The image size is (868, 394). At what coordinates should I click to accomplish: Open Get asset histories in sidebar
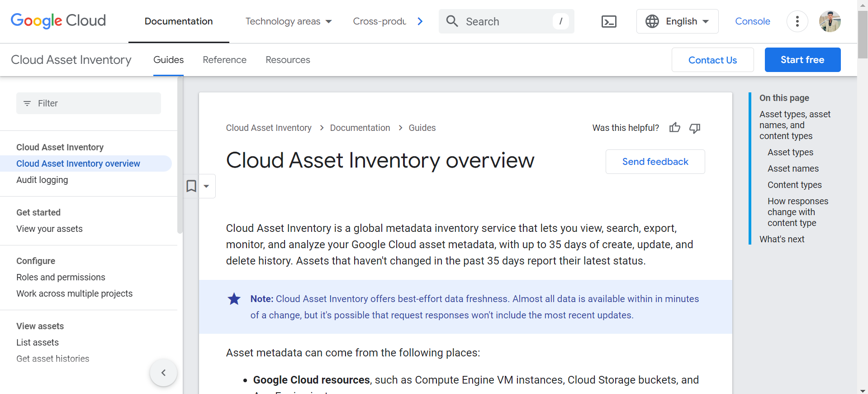point(53,359)
